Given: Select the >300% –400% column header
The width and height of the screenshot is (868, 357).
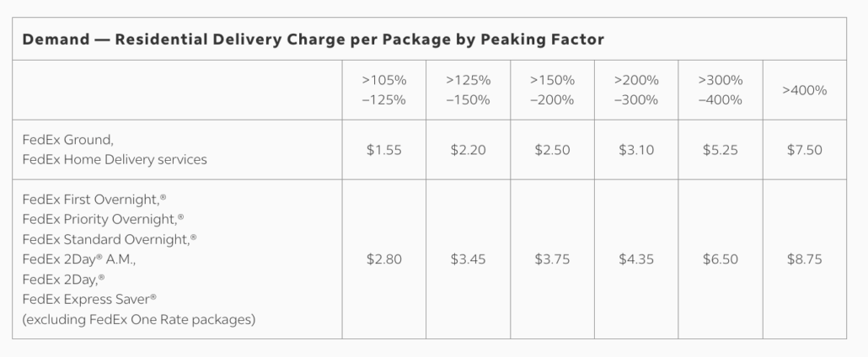Looking at the screenshot, I should click(721, 90).
